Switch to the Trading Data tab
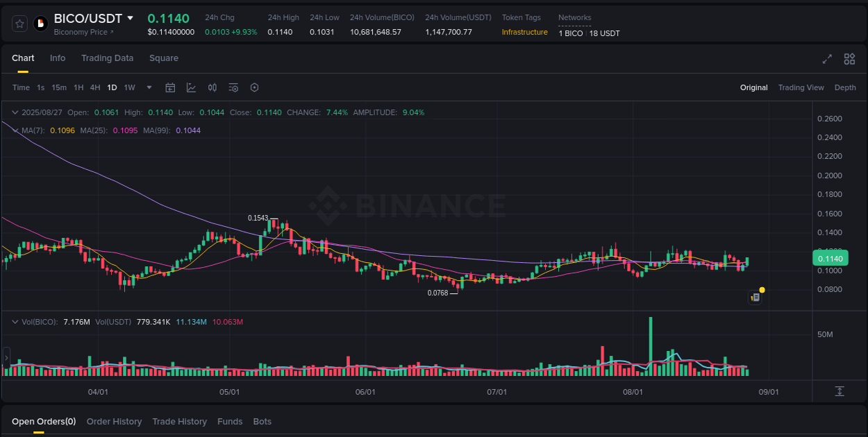The width and height of the screenshot is (868, 437). click(107, 58)
